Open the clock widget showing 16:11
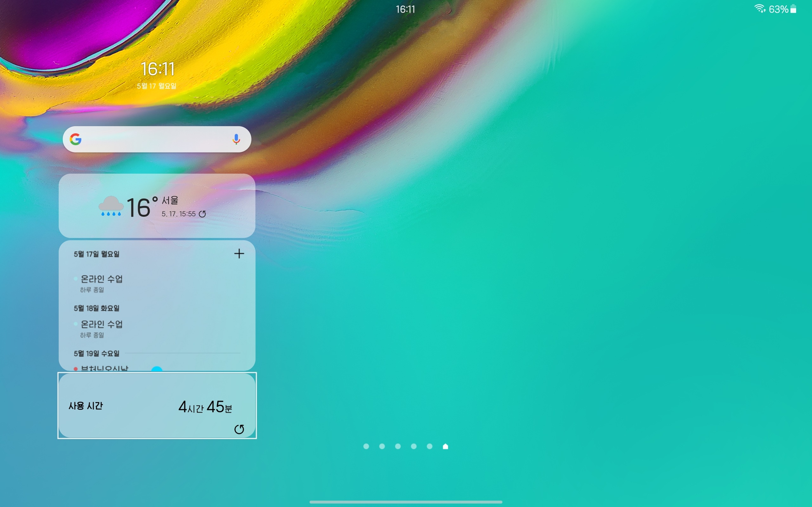The height and width of the screenshot is (507, 812). pyautogui.click(x=157, y=70)
